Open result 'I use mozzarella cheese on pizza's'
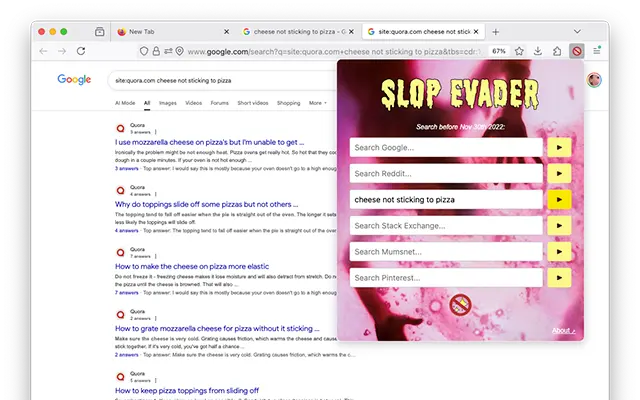The width and height of the screenshot is (640, 400). (209, 142)
